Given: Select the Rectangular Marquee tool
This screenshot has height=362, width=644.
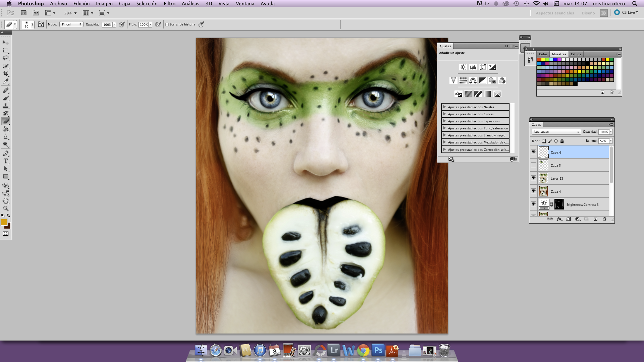Looking at the screenshot, I should point(6,50).
